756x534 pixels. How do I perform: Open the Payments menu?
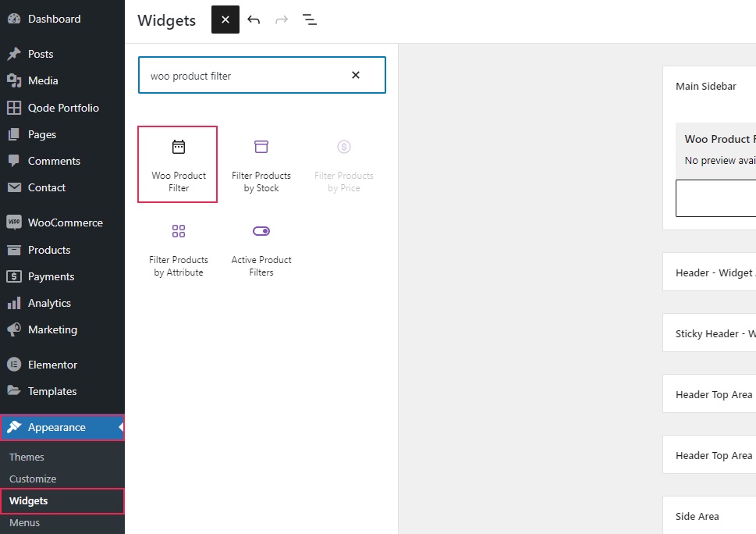(x=62, y=276)
